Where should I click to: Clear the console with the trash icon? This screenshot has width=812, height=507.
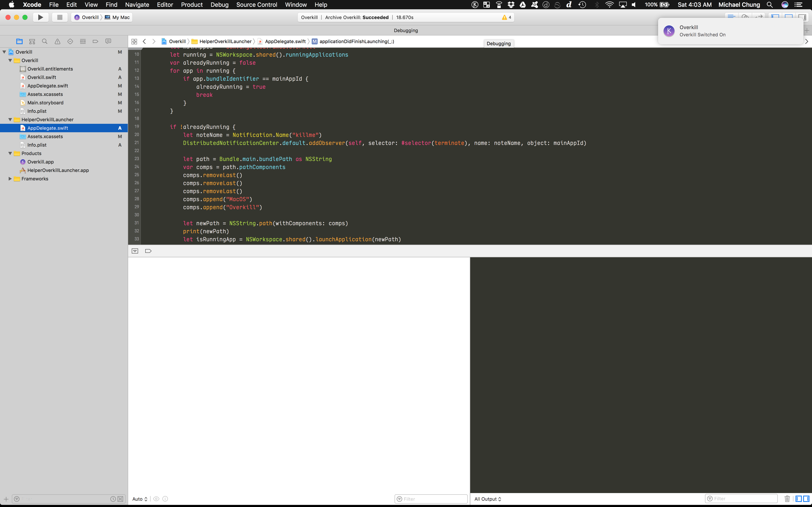787,499
